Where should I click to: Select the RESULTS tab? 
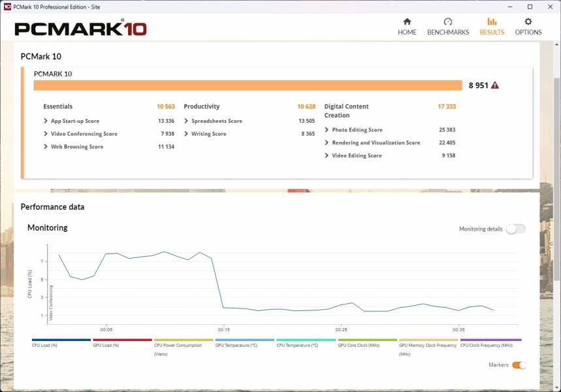492,27
